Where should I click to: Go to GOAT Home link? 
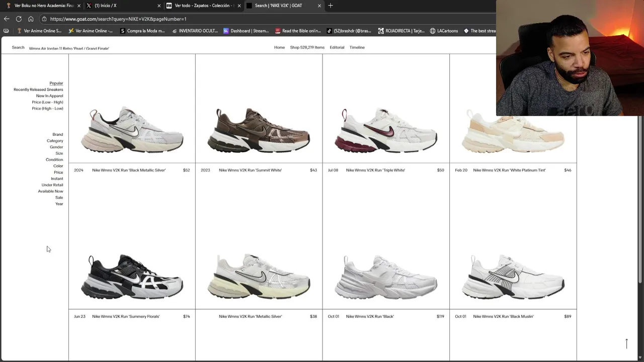[279, 47]
